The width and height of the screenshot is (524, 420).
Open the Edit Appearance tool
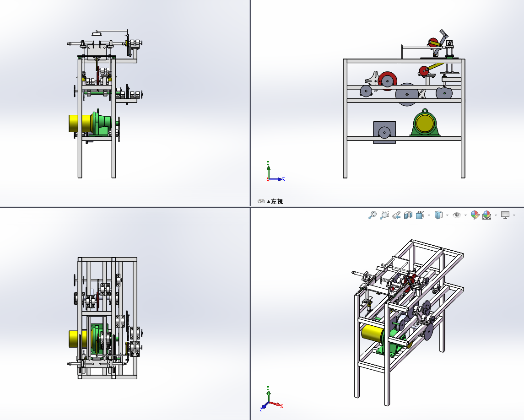475,215
